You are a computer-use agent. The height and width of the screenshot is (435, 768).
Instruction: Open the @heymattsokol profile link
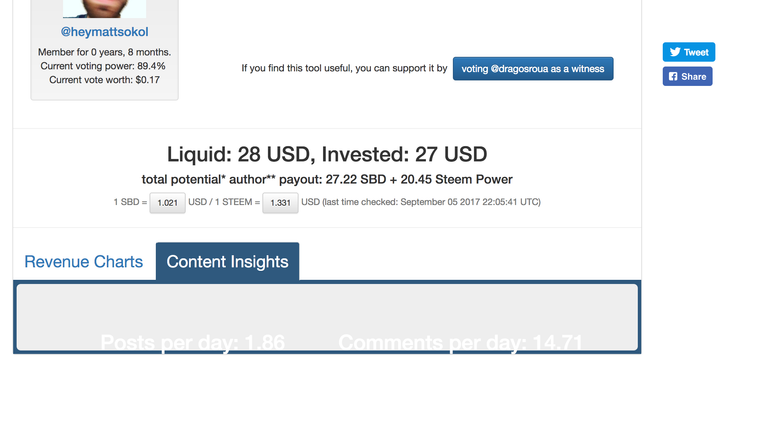[104, 32]
